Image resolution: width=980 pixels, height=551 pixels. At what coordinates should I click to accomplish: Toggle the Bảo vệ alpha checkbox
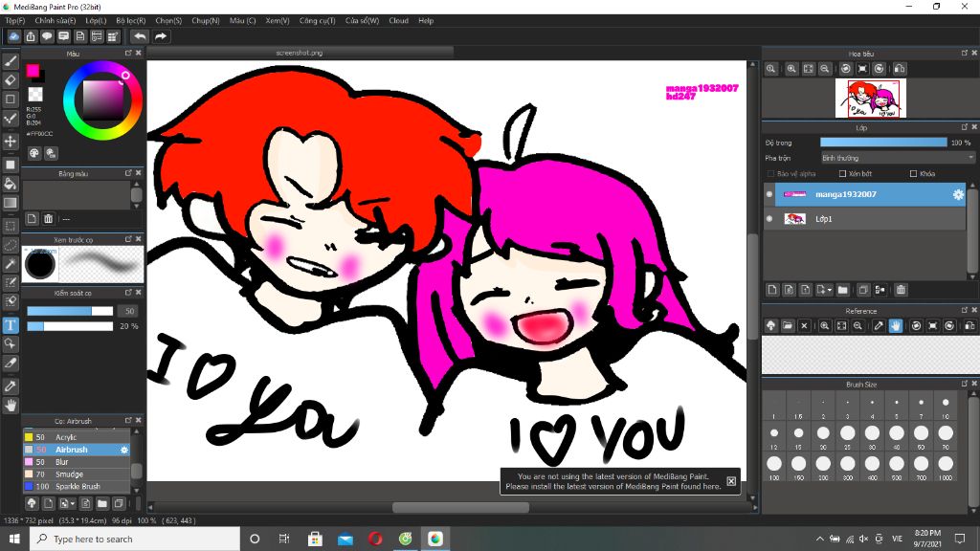[770, 174]
